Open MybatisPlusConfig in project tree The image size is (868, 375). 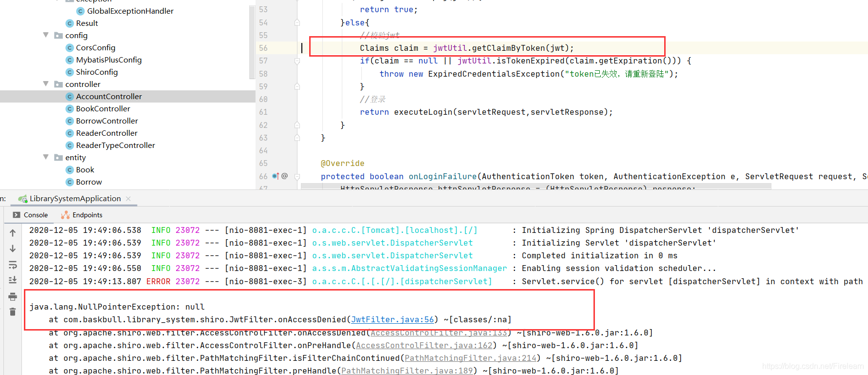click(109, 60)
